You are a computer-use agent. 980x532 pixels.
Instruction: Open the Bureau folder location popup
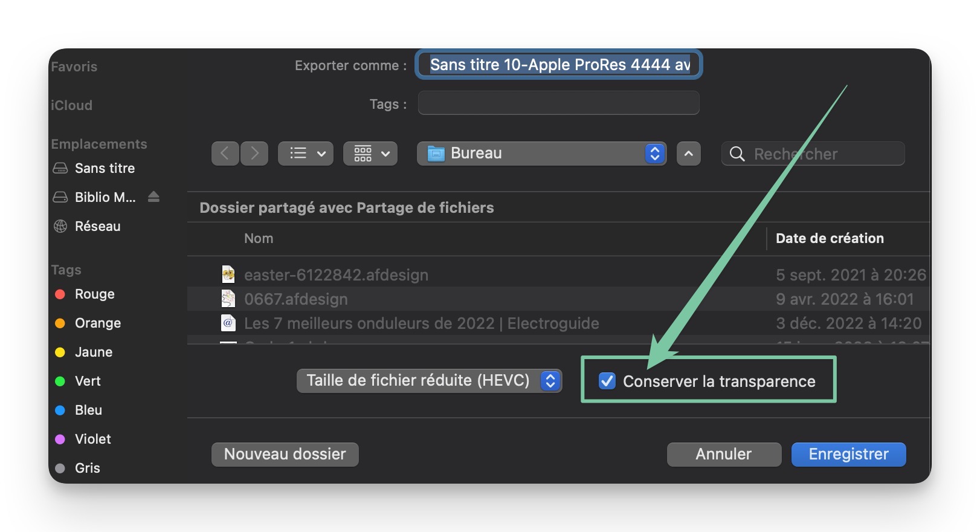[x=541, y=154]
